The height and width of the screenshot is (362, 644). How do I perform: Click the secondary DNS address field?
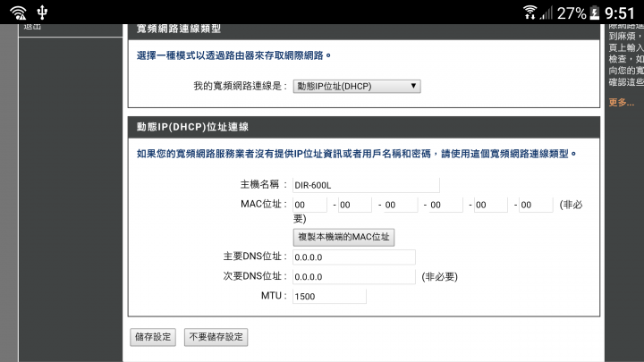(353, 276)
